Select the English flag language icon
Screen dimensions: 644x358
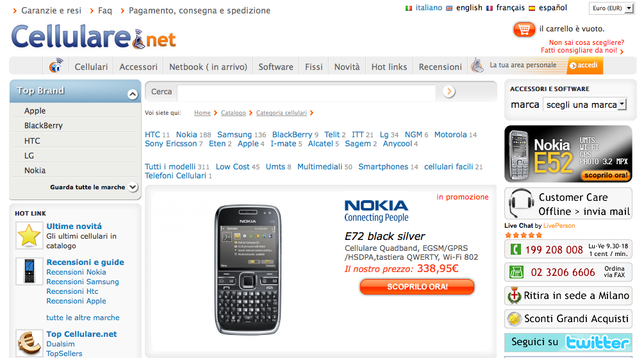(449, 8)
